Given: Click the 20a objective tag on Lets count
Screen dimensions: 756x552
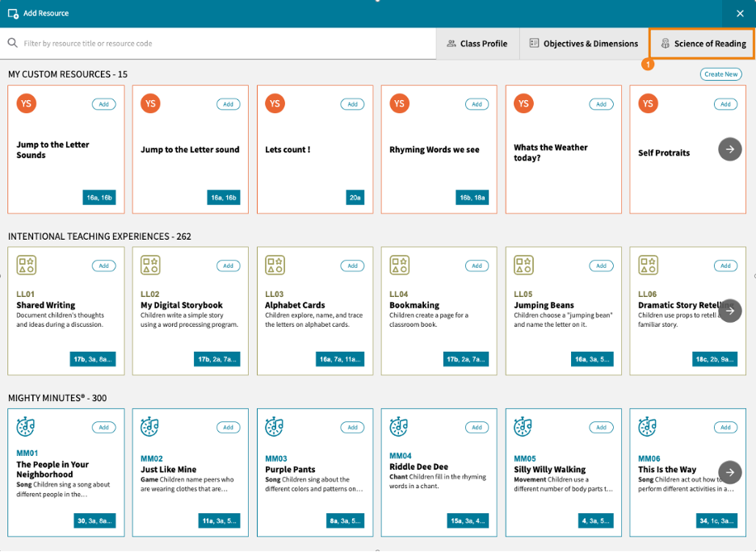Looking at the screenshot, I should coord(355,197).
